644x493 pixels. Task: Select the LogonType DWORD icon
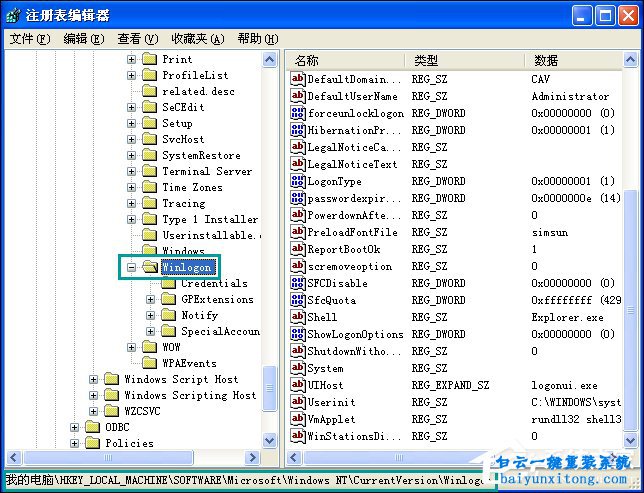pos(298,181)
